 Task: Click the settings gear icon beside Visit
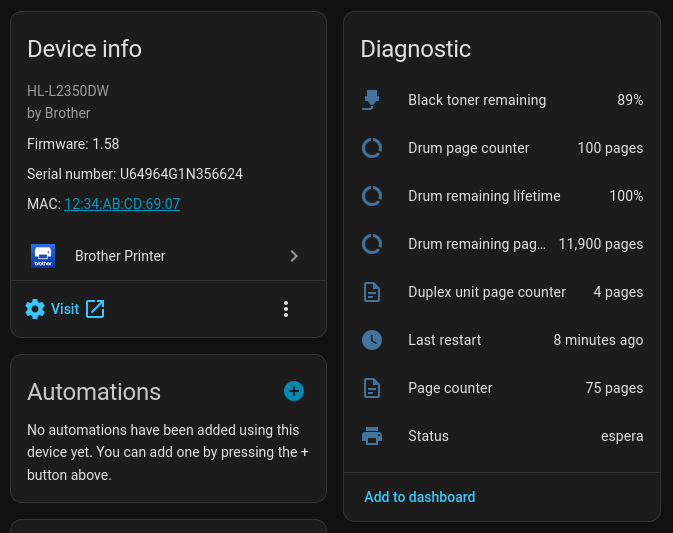click(x=35, y=309)
